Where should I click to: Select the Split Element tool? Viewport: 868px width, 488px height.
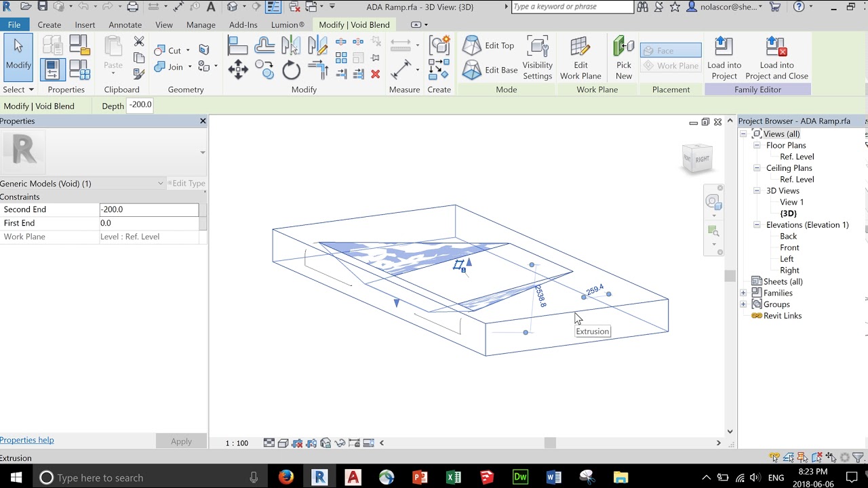pos(341,42)
